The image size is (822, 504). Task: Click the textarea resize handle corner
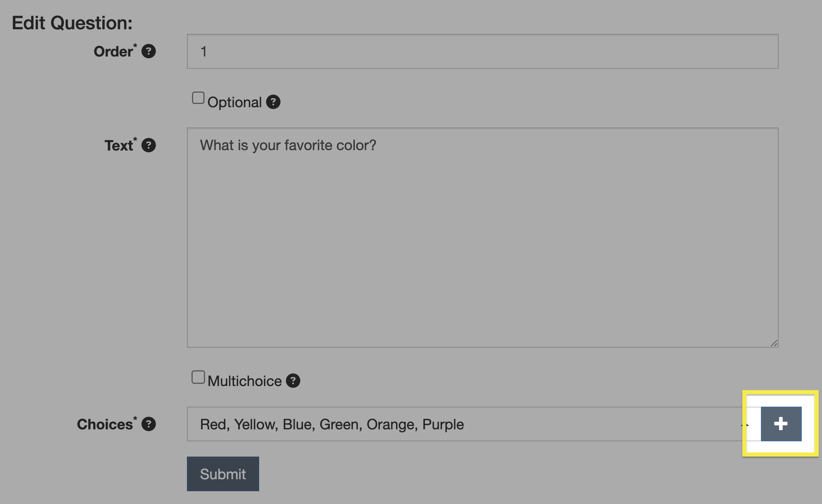click(774, 343)
